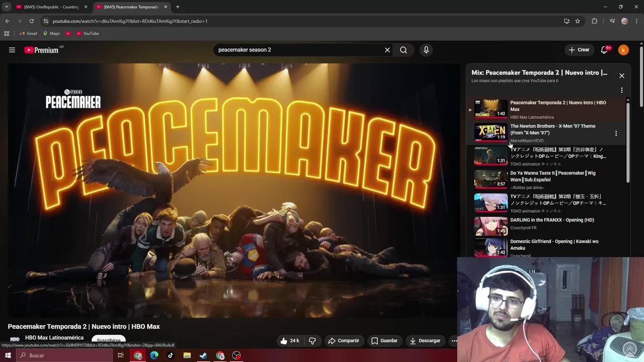Open the Chrome extensions puzzle icon
644x362 pixels.
point(595,21)
